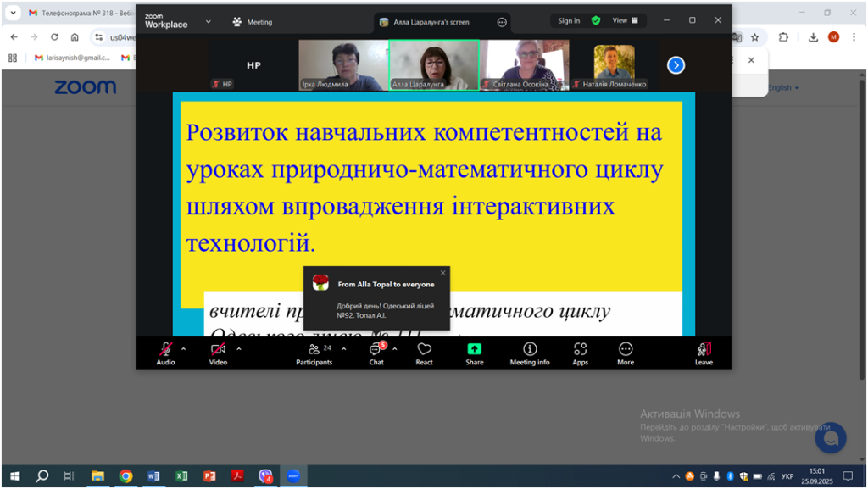Screen dimensions: 868x489
Task: Open Excel from the taskbar
Action: coord(181,475)
